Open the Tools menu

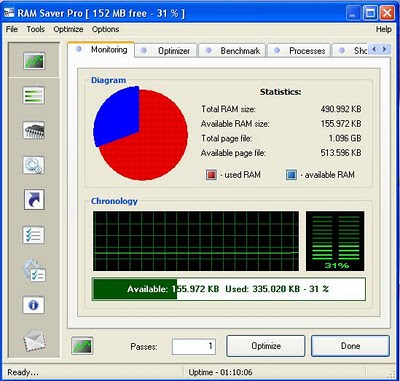pyautogui.click(x=36, y=29)
